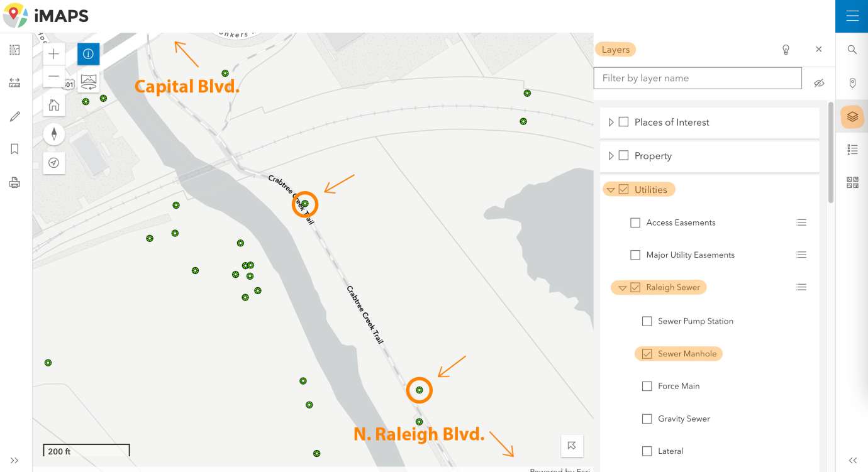
Task: Enable the Sewer Pump Station layer
Action: tap(647, 321)
